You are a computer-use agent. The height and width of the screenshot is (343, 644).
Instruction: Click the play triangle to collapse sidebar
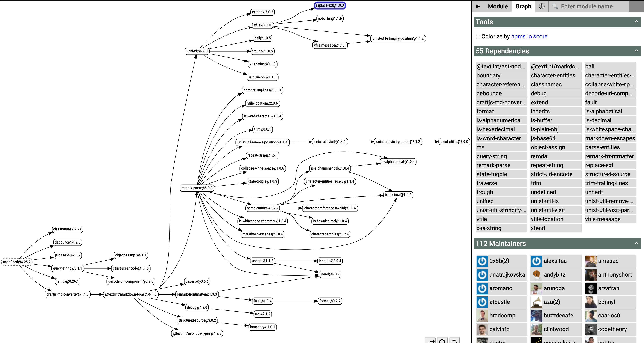click(x=478, y=6)
